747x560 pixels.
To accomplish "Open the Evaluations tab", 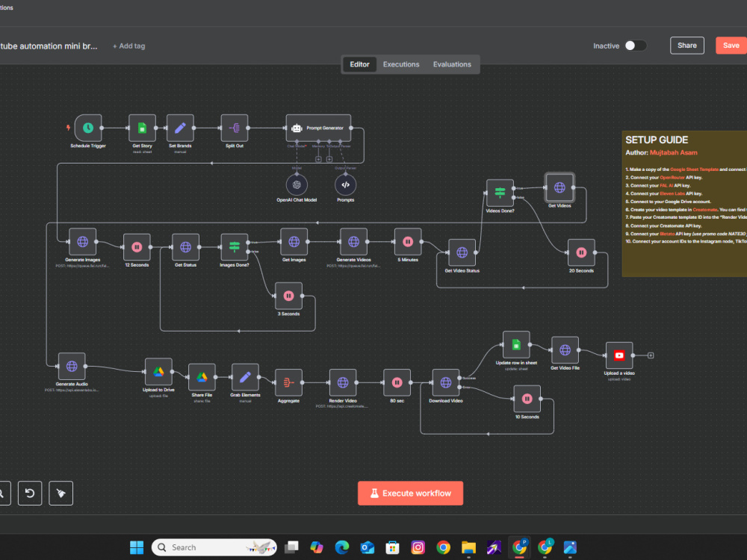I will coord(452,64).
